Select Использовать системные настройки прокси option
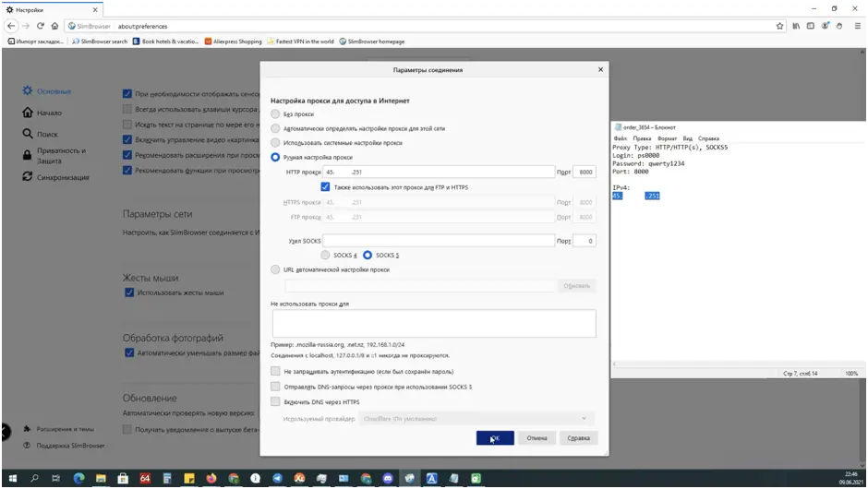 275,143
